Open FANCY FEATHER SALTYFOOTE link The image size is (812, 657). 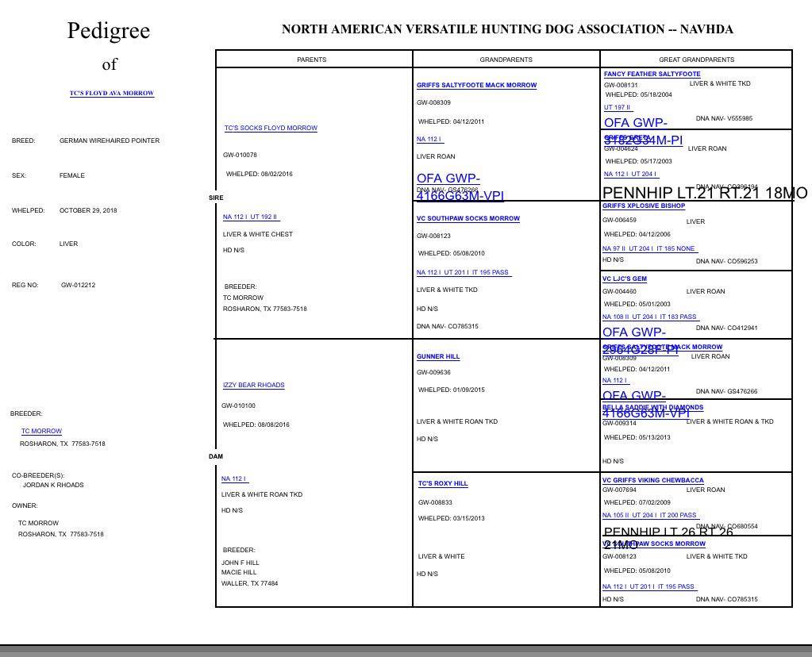tap(652, 74)
